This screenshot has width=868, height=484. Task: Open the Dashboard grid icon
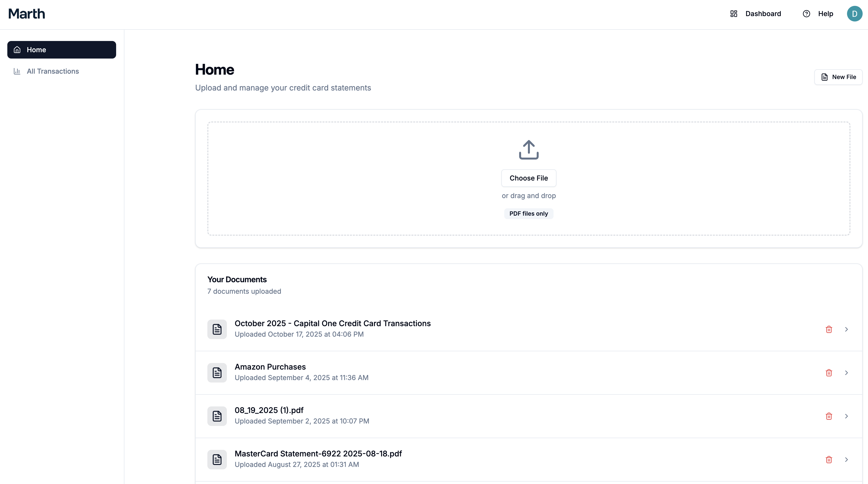pos(734,13)
